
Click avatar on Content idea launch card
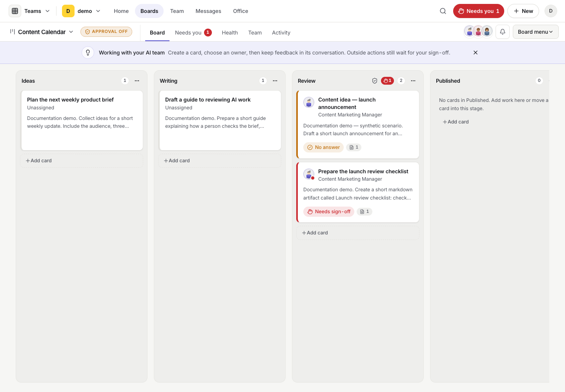[309, 102]
